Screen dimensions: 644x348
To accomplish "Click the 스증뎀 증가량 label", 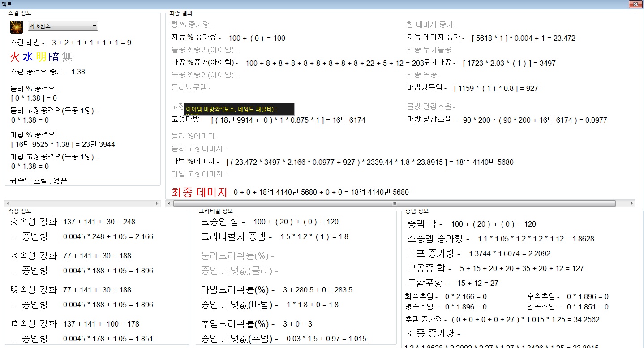I will pos(438,239).
